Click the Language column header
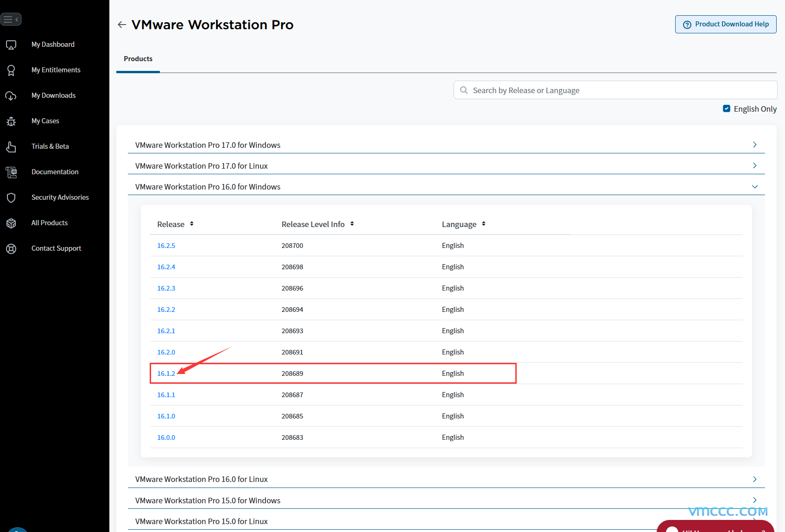Image resolution: width=785 pixels, height=532 pixels. tap(459, 224)
